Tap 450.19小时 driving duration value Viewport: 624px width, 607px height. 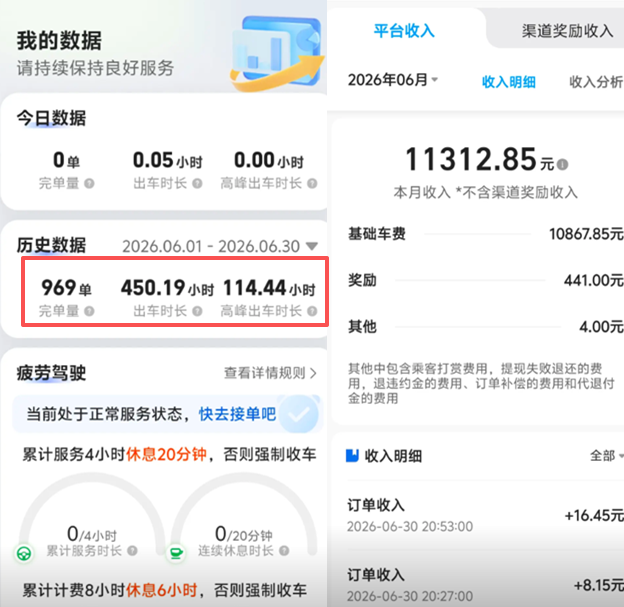tap(167, 287)
